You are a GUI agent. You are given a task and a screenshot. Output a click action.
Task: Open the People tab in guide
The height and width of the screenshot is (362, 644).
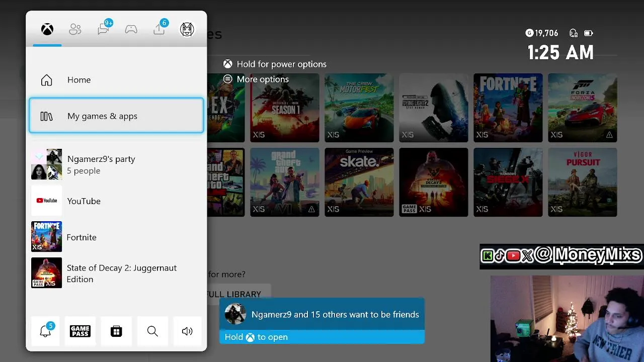[75, 30]
